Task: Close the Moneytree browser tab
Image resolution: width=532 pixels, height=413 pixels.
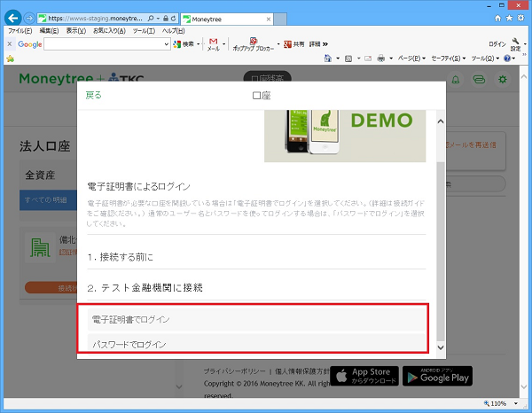Action: [269, 19]
